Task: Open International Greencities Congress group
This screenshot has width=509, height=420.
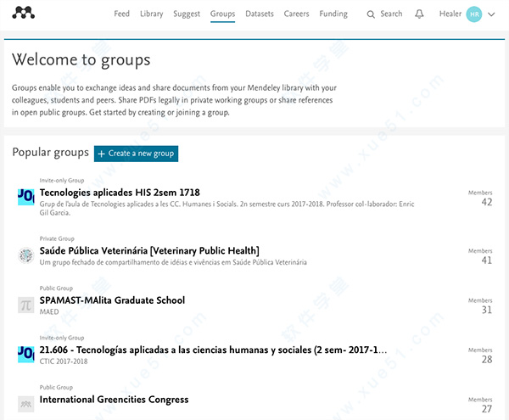Action: [x=114, y=400]
